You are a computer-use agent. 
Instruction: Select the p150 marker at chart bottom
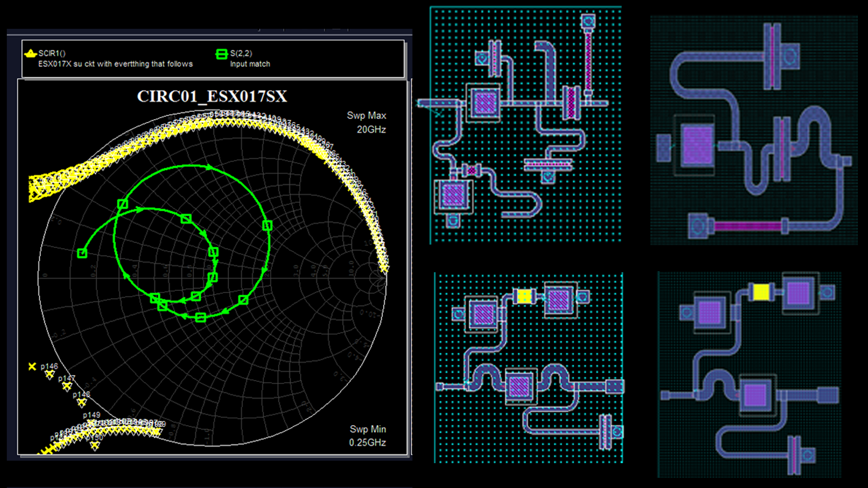tap(94, 446)
